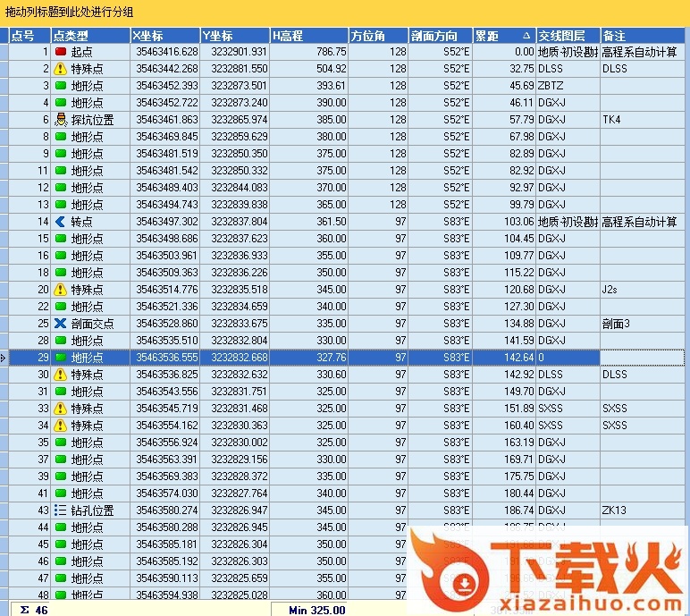The height and width of the screenshot is (616, 690).
Task: Click 钻孔位置 point type cell
Action: pos(90,511)
